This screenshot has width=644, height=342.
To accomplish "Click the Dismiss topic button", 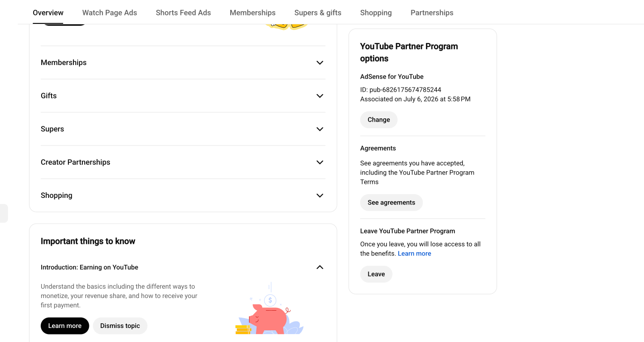I will (120, 326).
